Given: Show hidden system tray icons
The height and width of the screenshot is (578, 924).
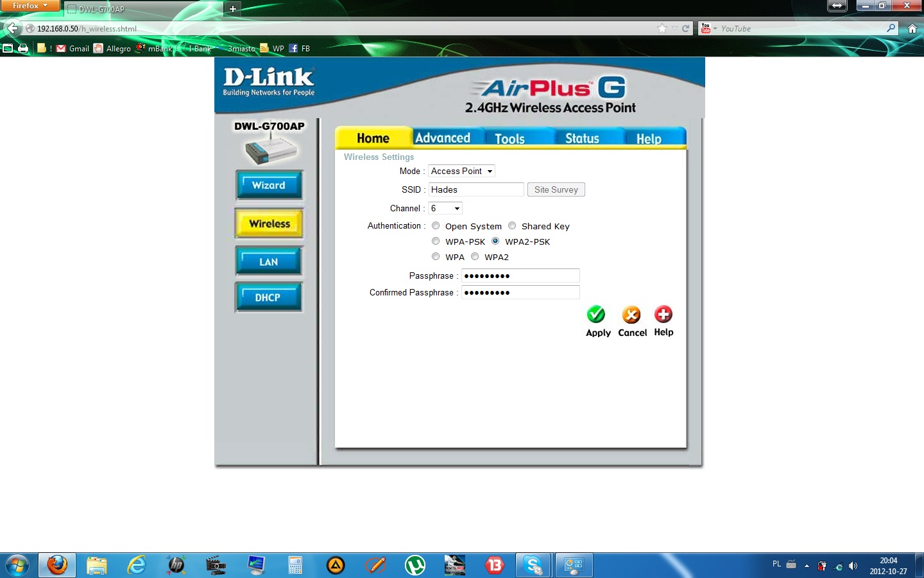Looking at the screenshot, I should [x=807, y=566].
